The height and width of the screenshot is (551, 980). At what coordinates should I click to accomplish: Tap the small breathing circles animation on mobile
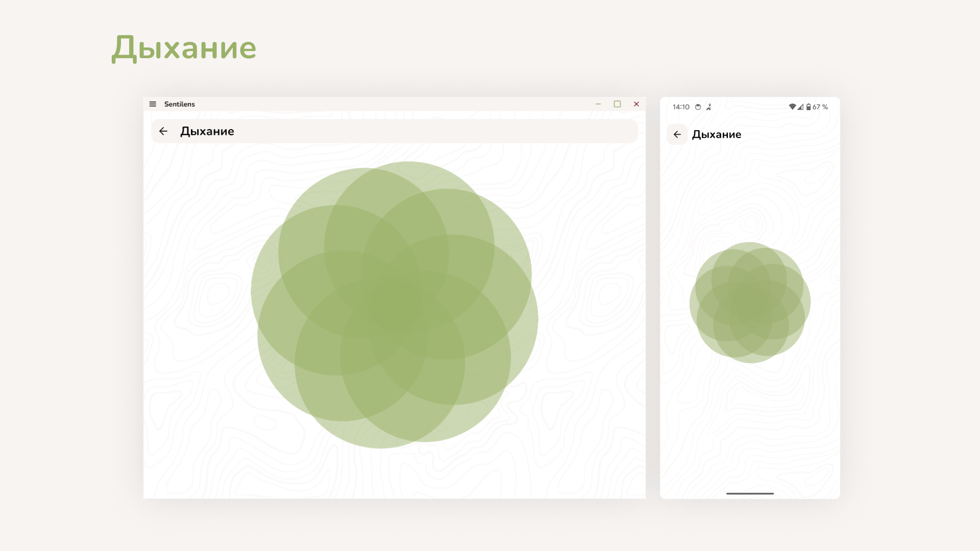(x=750, y=303)
